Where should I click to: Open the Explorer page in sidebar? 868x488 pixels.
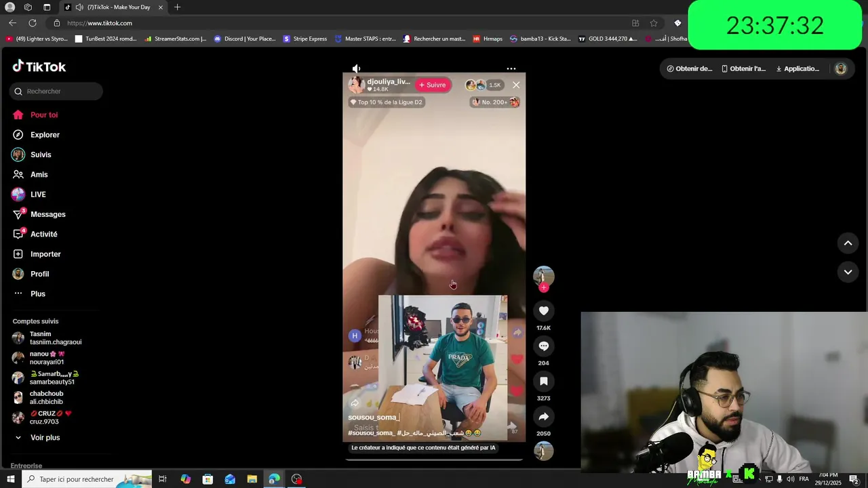point(37,135)
